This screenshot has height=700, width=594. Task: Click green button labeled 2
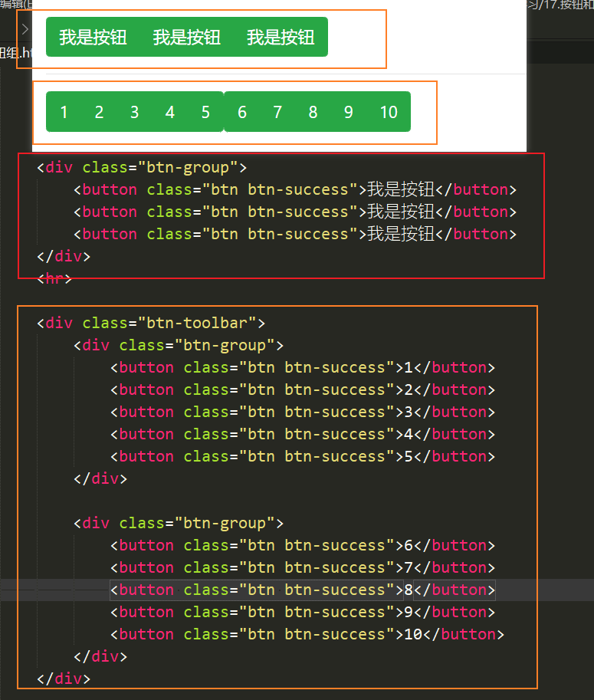point(99,112)
